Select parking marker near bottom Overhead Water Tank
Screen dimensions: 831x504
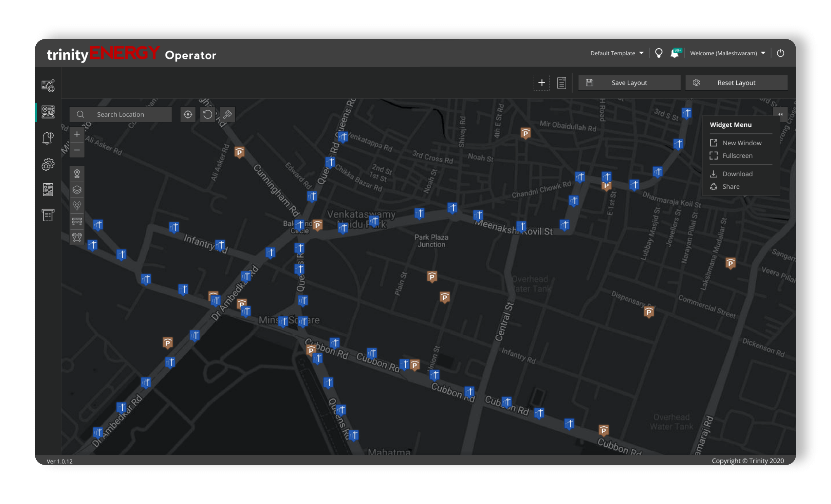pos(603,430)
